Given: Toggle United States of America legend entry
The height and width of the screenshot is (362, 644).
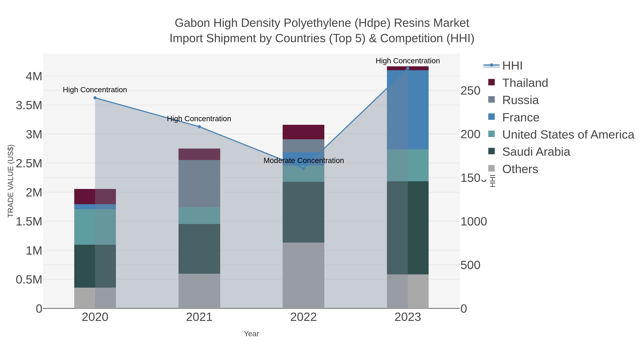Looking at the screenshot, I should pos(561,134).
